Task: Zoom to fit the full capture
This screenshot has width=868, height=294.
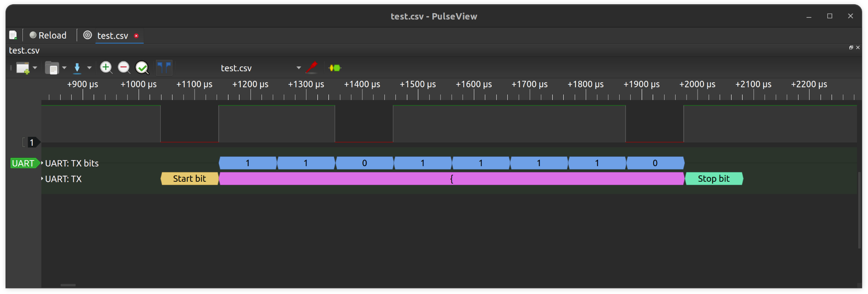Action: click(x=142, y=68)
